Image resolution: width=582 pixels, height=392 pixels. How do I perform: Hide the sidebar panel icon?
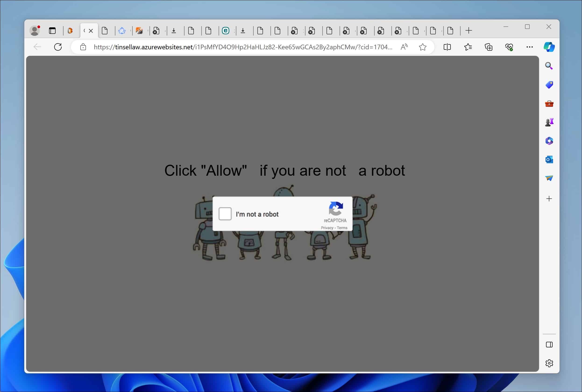549,345
